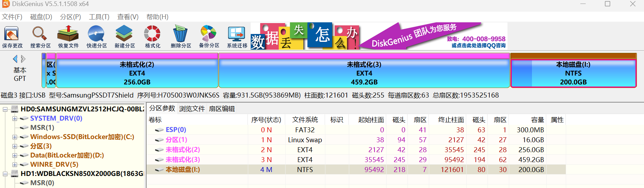Viewport: 644px width, 188px height.
Task: Open the 工具(T) menu
Action: (99, 17)
